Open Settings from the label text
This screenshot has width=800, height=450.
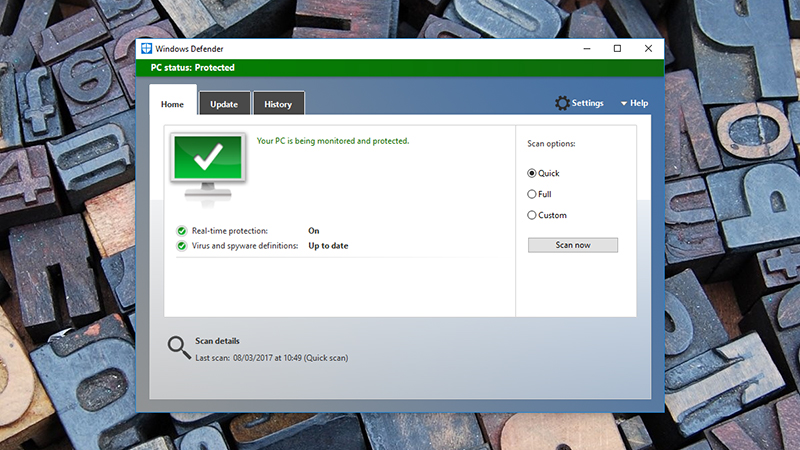point(587,103)
